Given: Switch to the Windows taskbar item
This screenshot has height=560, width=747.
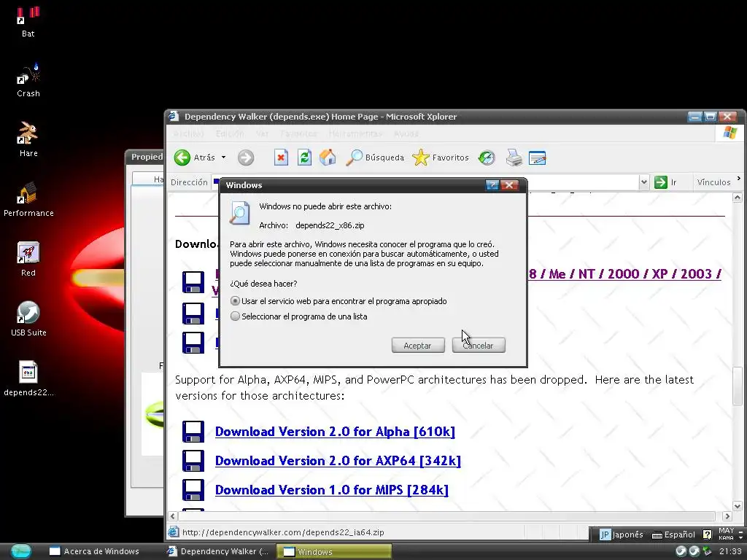Looking at the screenshot, I should tap(334, 551).
